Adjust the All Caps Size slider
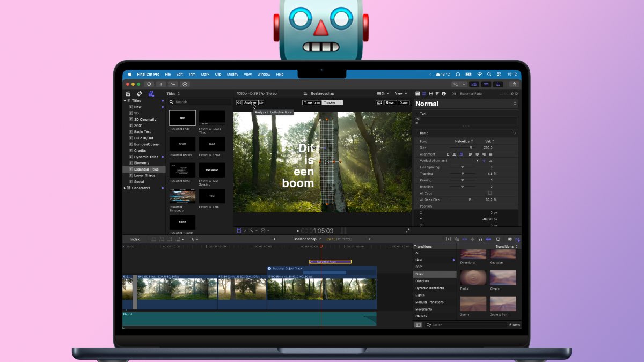The width and height of the screenshot is (644, 362). (462, 200)
